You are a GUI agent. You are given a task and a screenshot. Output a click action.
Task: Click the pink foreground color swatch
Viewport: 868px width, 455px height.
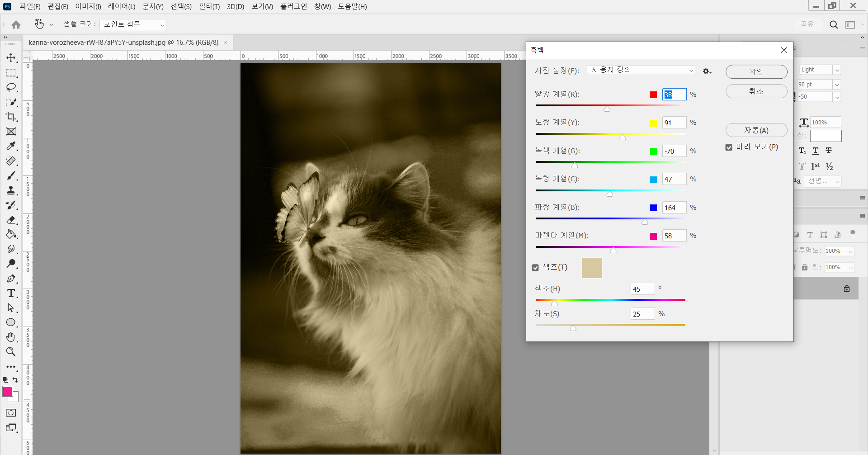click(8, 391)
